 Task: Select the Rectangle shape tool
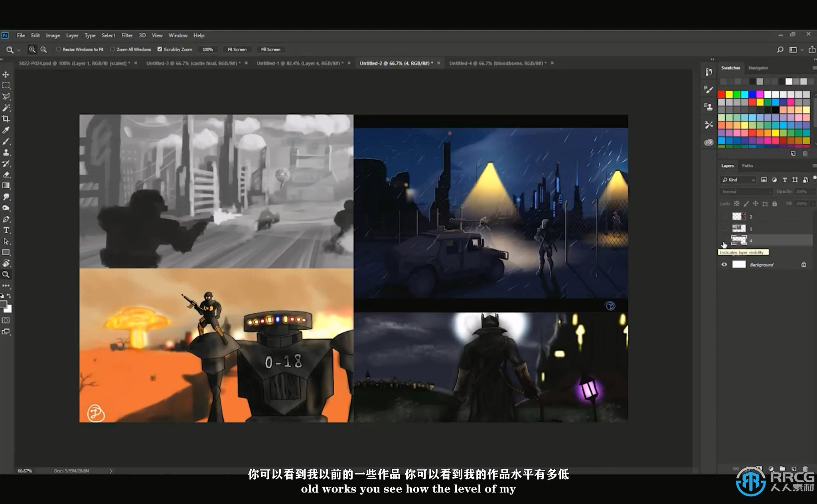click(x=6, y=252)
